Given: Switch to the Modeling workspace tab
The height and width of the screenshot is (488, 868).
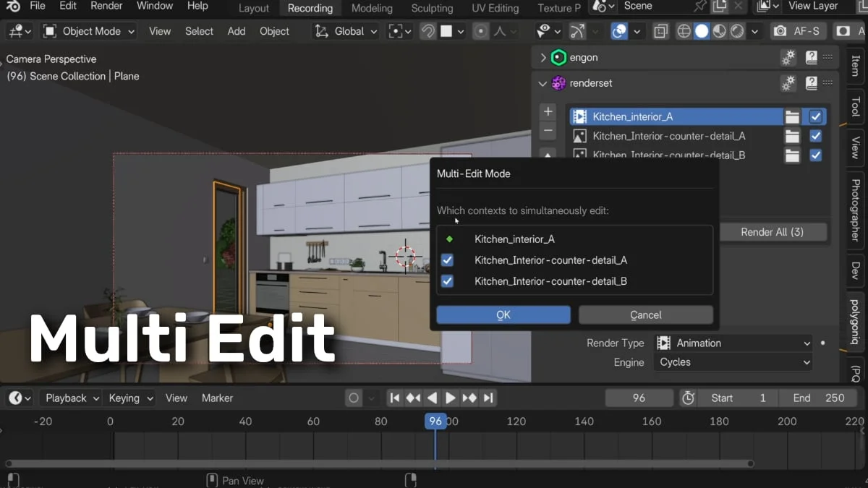Looking at the screenshot, I should pyautogui.click(x=372, y=8).
